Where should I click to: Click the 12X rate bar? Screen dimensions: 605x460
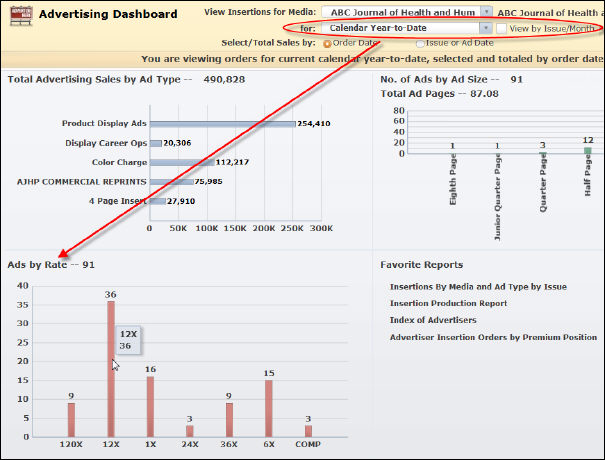click(111, 369)
